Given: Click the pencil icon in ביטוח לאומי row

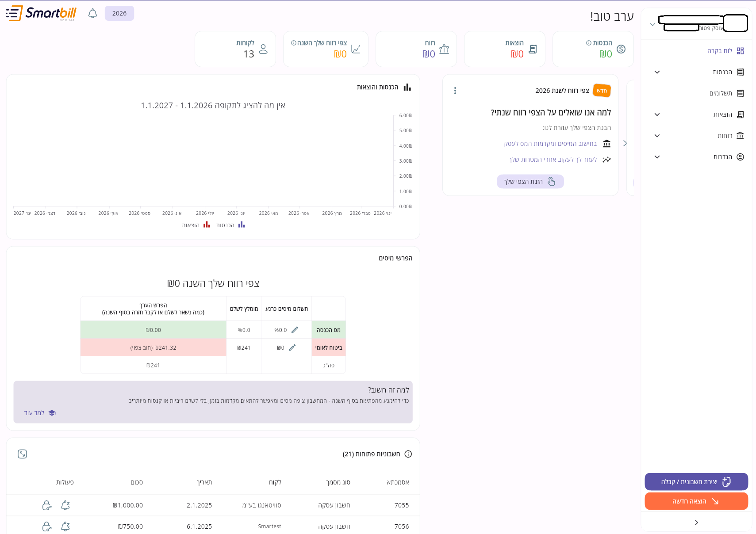Looking at the screenshot, I should [292, 347].
